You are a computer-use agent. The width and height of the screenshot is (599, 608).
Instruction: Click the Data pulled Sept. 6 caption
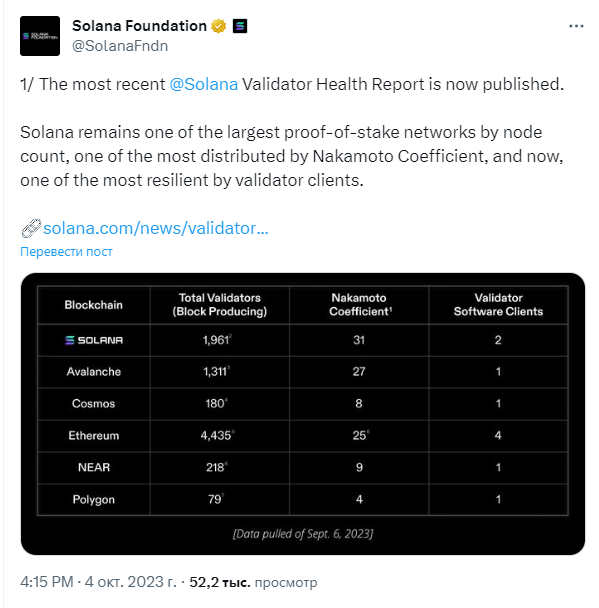pyautogui.click(x=303, y=534)
